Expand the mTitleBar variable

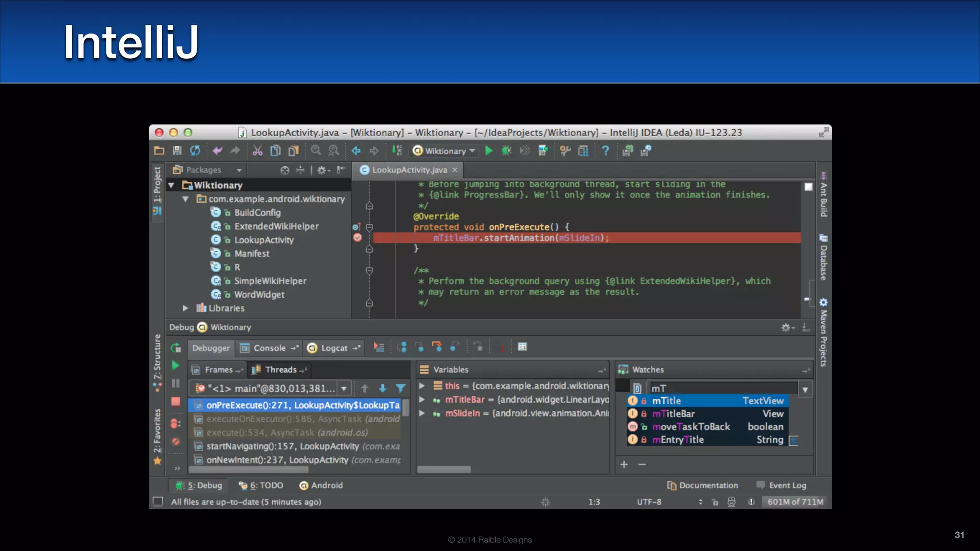click(x=422, y=399)
